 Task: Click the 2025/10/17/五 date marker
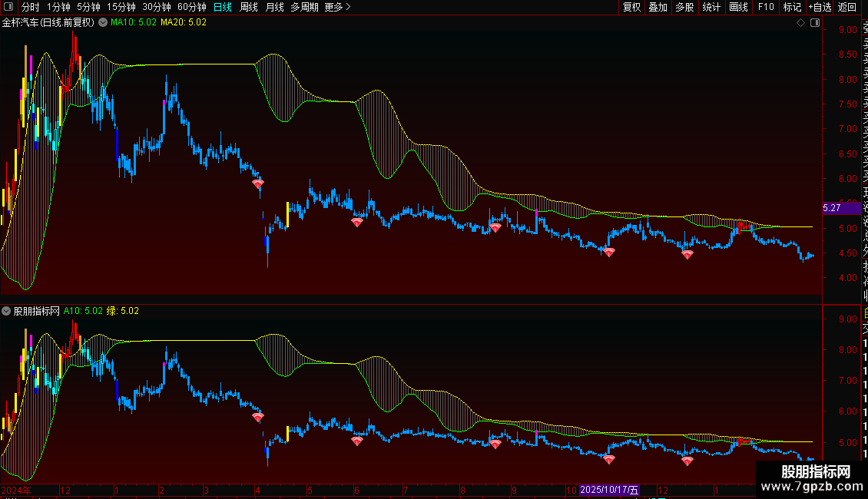pos(609,490)
